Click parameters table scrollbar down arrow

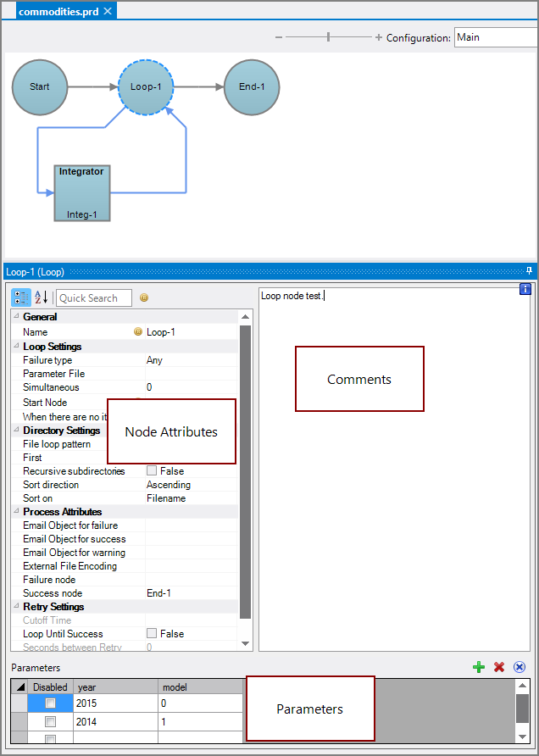[x=522, y=737]
